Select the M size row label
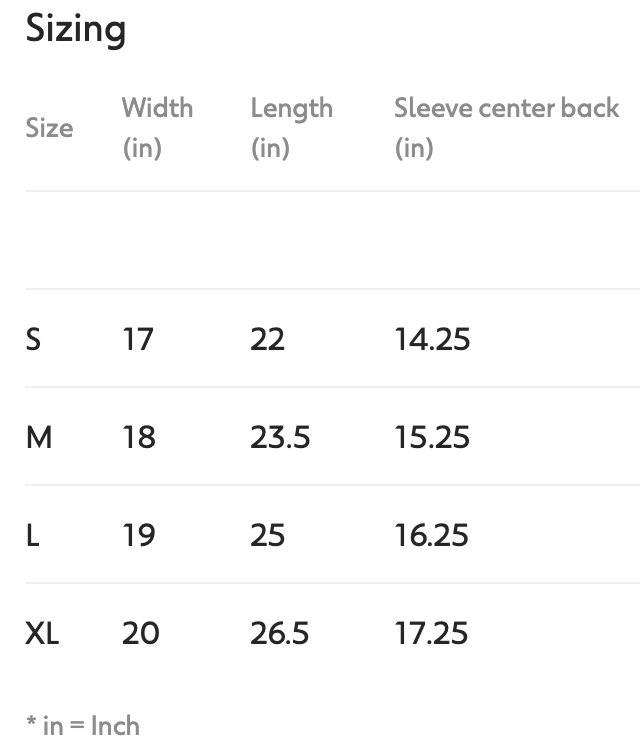 39,438
